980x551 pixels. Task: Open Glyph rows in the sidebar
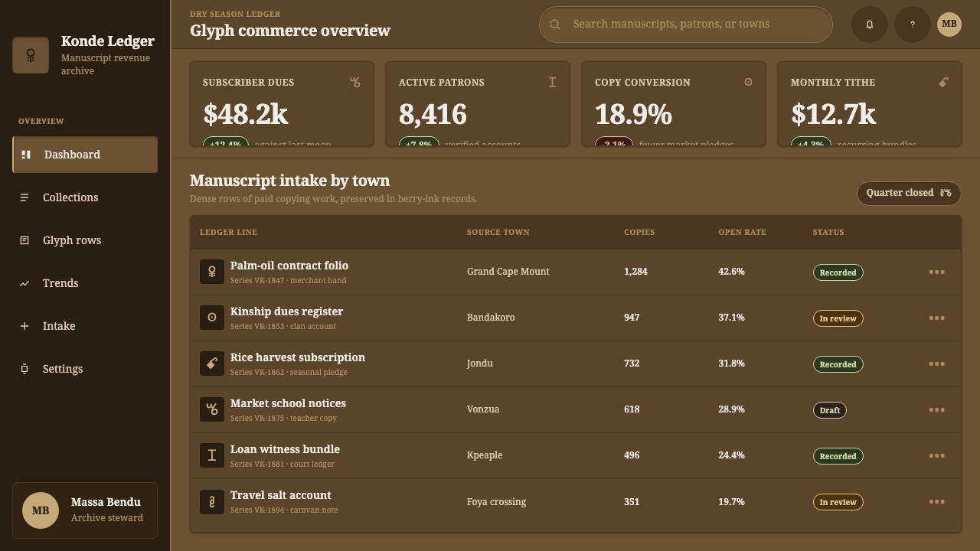point(85,240)
